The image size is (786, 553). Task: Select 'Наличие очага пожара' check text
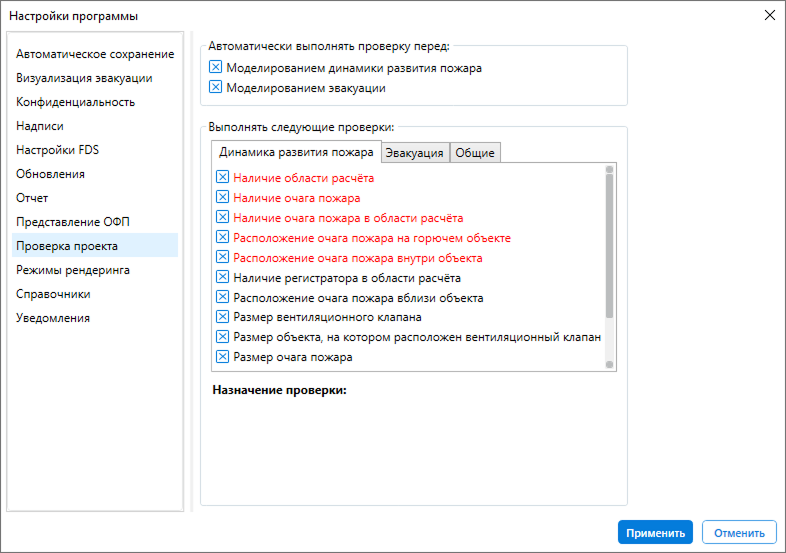(x=297, y=198)
